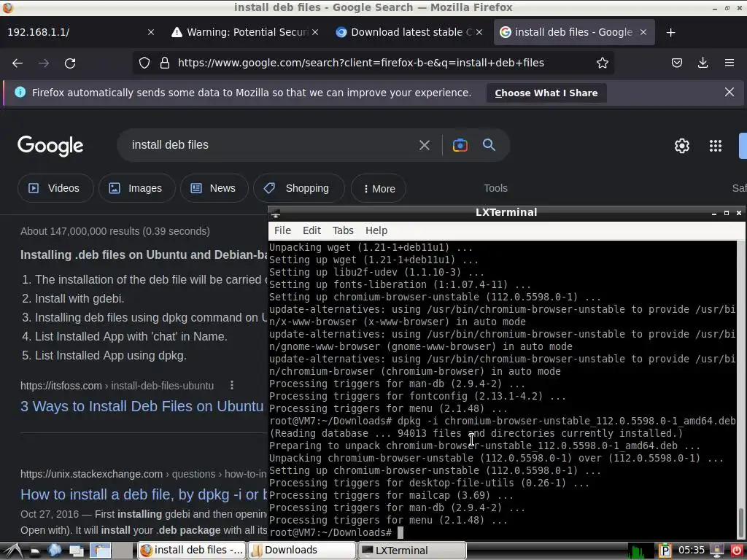
Task: Click the 'About 147,000,000 results' text
Action: tap(115, 231)
